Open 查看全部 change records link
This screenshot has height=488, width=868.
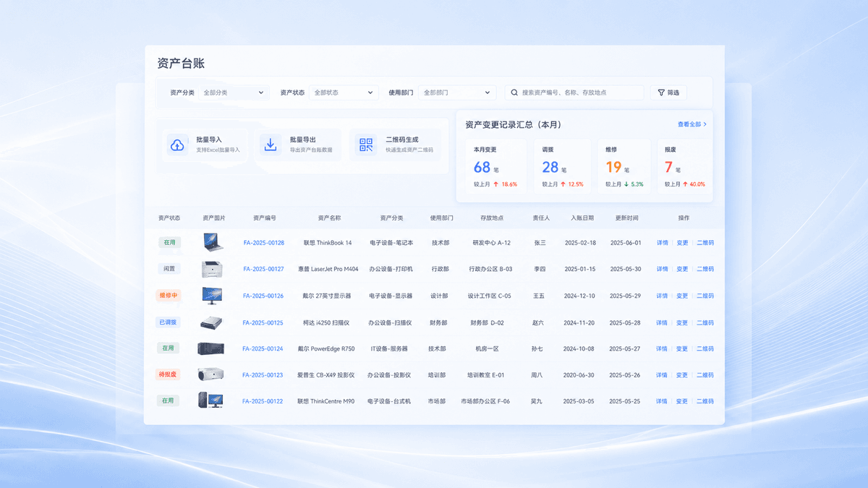[692, 124]
